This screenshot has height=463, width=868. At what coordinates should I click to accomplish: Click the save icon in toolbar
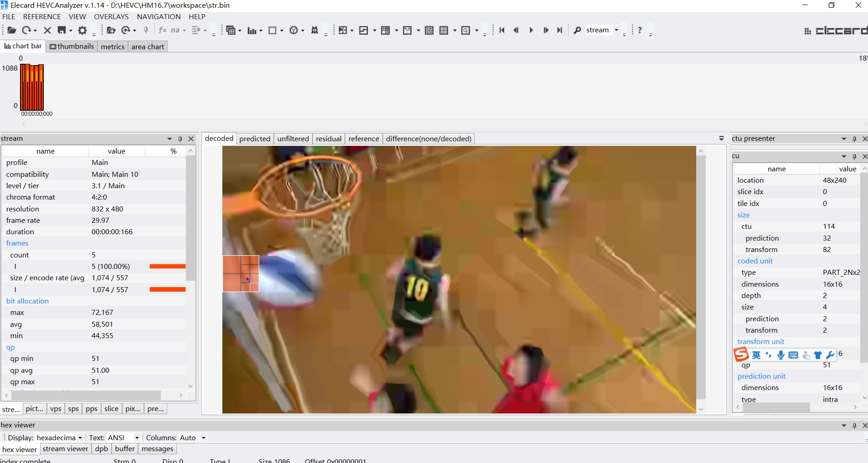pyautogui.click(x=62, y=30)
